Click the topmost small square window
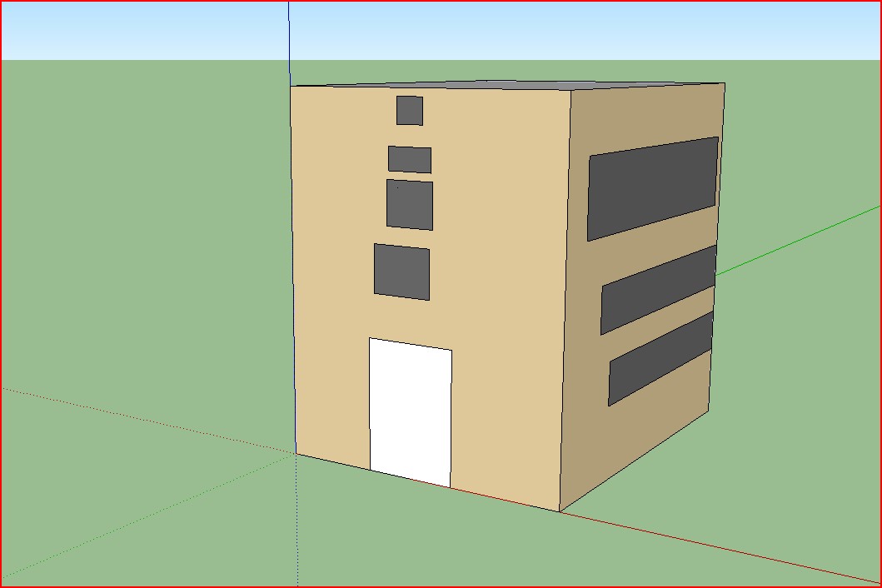Screen dimensions: 882x588 tap(409, 110)
